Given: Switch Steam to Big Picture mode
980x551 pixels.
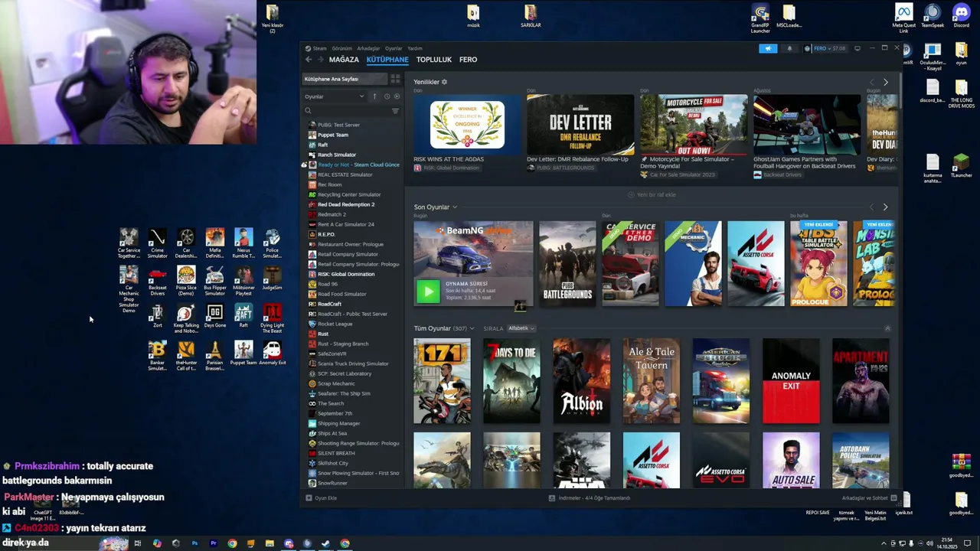Looking at the screenshot, I should (x=857, y=48).
